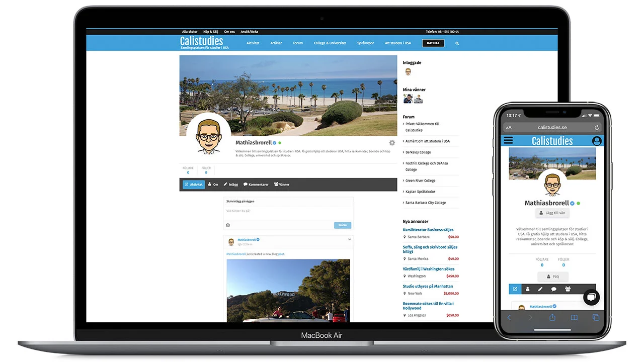
Task: Click the Om oss top bar link
Action: (229, 32)
